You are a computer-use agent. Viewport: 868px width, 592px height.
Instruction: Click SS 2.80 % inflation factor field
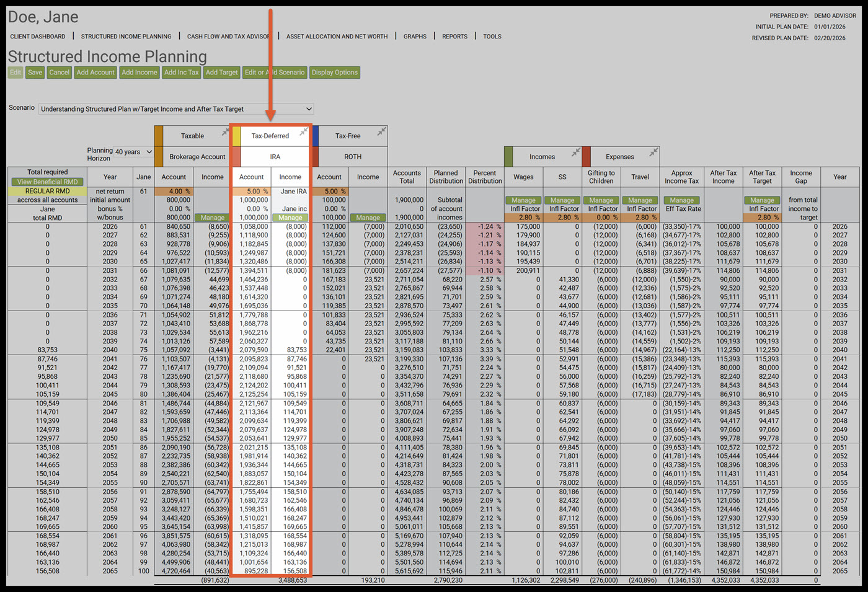[x=562, y=218]
